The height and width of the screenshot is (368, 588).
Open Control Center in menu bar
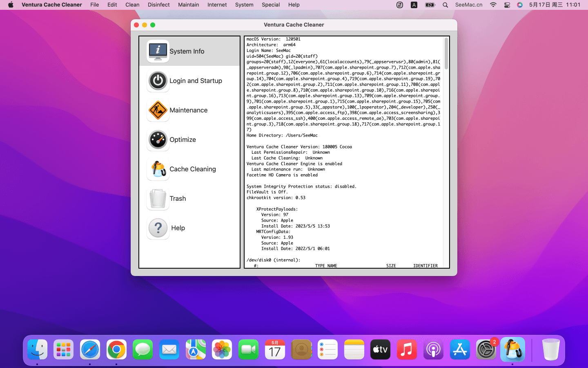tap(507, 5)
